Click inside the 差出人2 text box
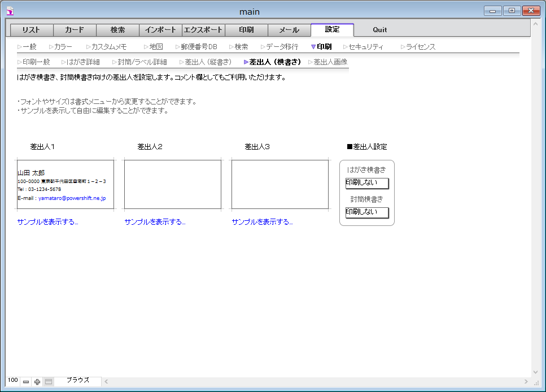Image resolution: width=546 pixels, height=392 pixels. click(173, 184)
